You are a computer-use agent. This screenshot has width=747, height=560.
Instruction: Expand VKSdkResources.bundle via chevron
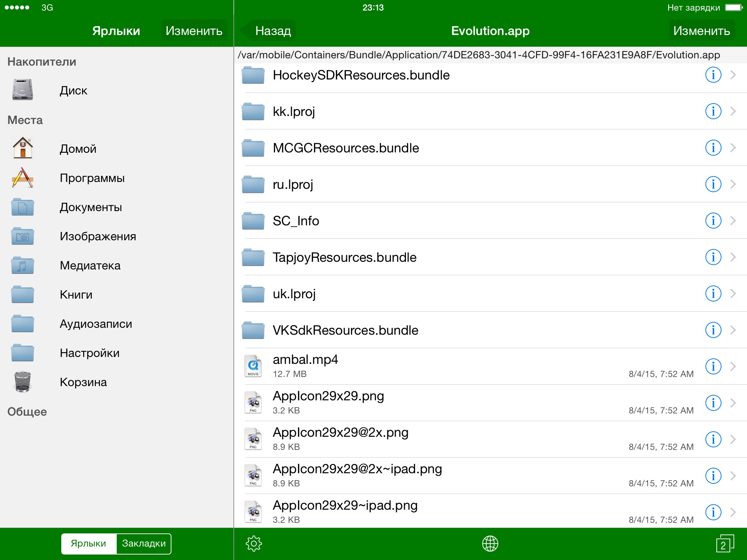pos(733,330)
